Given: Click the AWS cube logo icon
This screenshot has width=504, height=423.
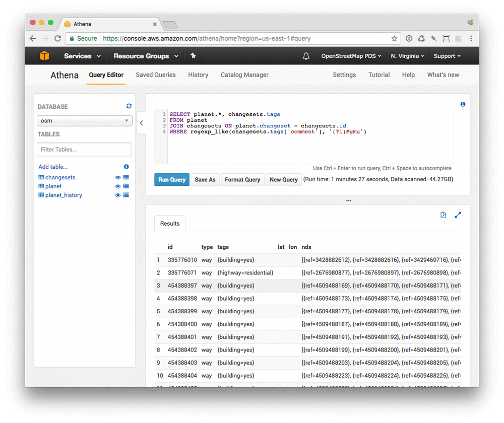Looking at the screenshot, I should (x=44, y=56).
